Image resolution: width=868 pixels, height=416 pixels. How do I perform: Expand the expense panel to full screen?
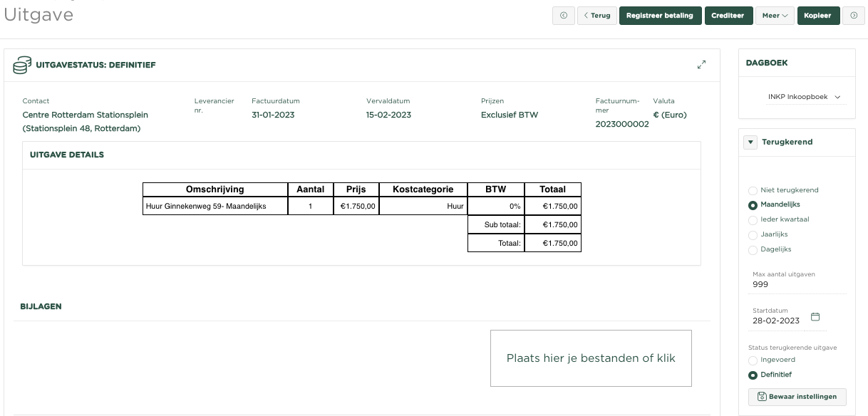click(701, 65)
